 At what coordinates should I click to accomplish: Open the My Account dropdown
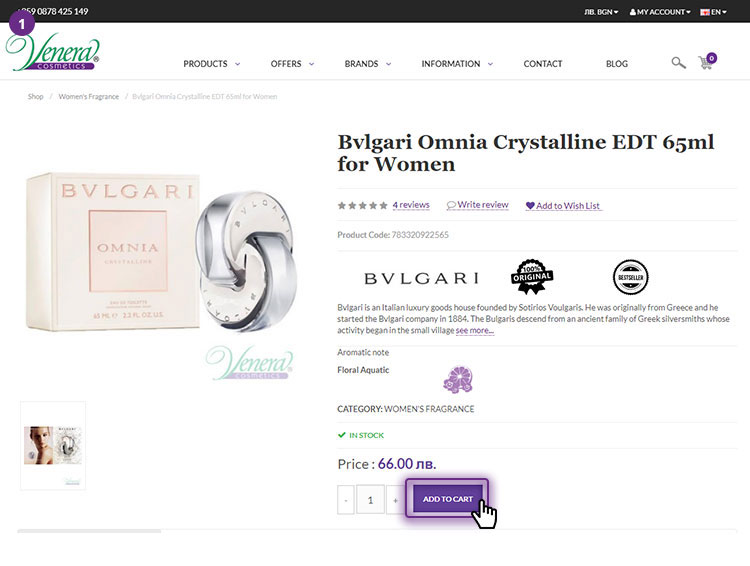click(660, 12)
